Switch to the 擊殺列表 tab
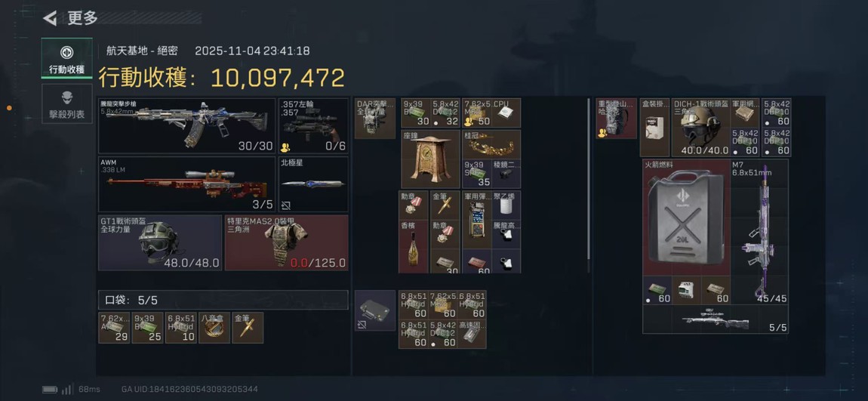This screenshot has width=868, height=401. (67, 104)
